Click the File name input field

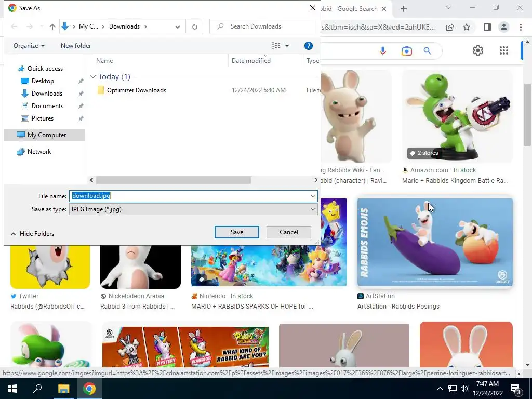[x=189, y=196]
